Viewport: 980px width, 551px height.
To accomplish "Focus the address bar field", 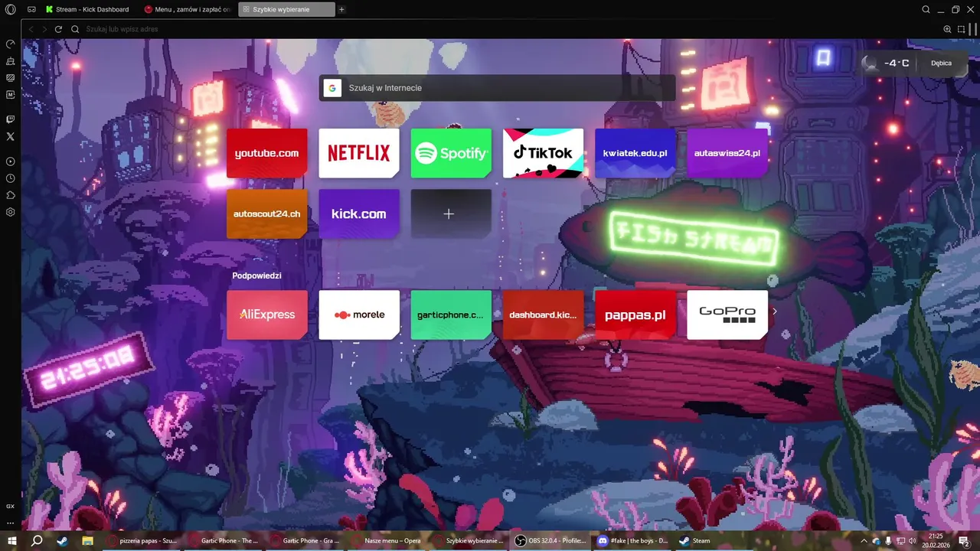I will pos(505,29).
